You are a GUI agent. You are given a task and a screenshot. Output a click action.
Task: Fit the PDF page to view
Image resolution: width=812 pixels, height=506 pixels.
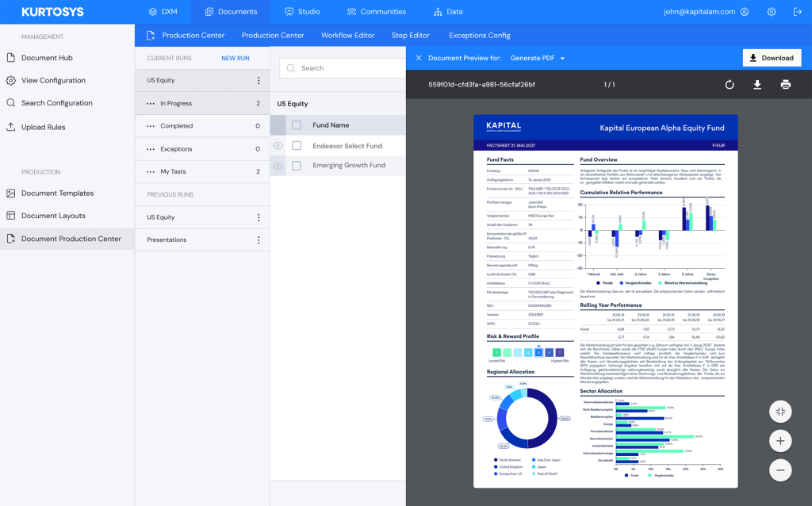point(780,412)
